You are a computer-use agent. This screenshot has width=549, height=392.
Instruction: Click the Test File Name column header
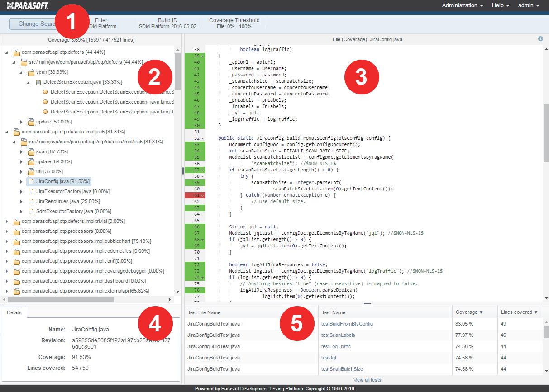pyautogui.click(x=251, y=312)
